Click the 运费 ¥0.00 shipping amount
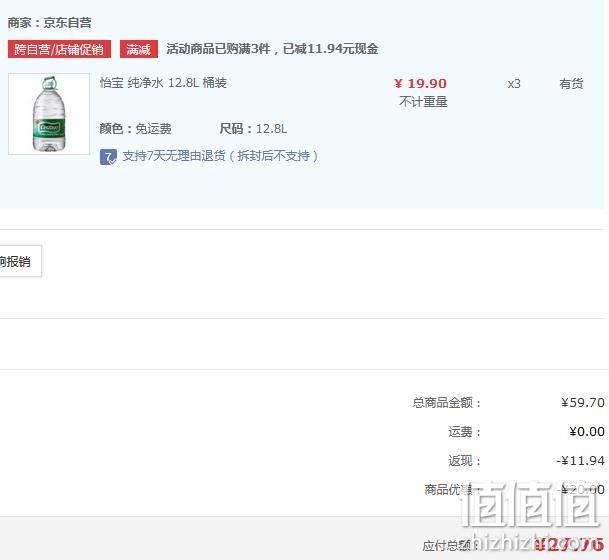 coord(587,431)
